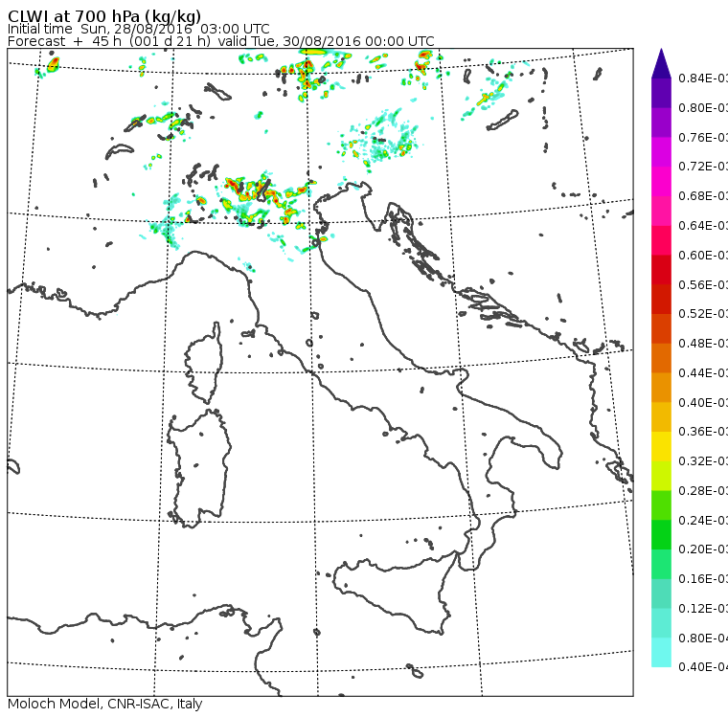Viewport: 728px width, 717px height.
Task: Pick the magenta band between 0.72 and 0.76
Action: (x=661, y=152)
